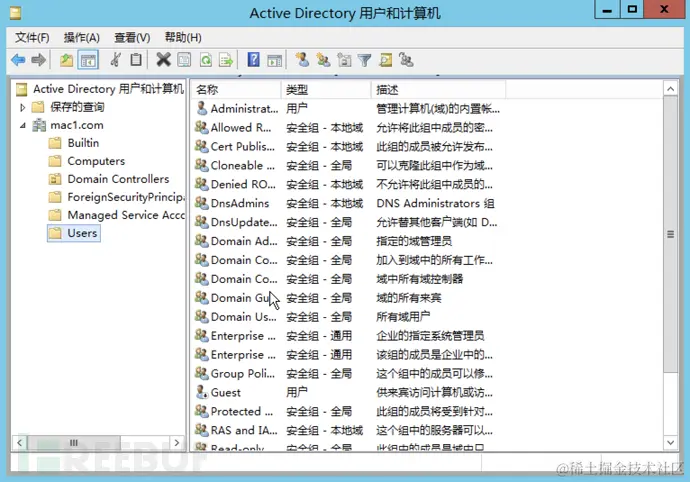Viewport: 690px width, 482px height.
Task: Select the Domain Ad... group row
Action: 347,241
